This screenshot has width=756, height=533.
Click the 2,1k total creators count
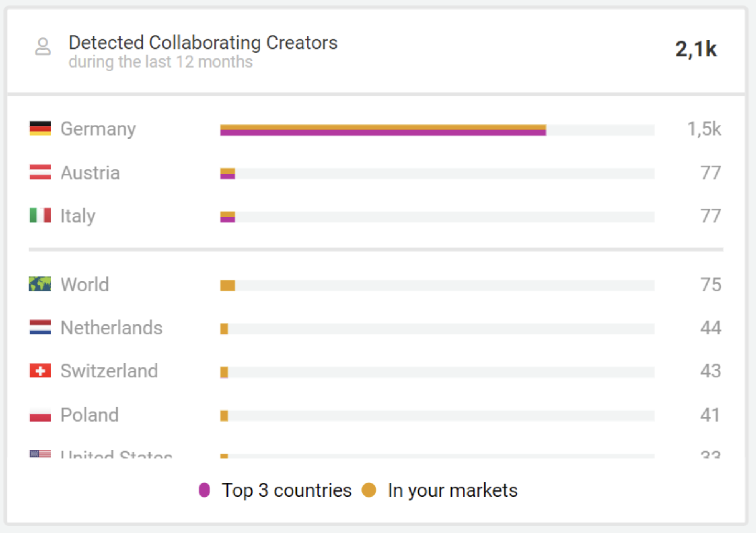[696, 49]
